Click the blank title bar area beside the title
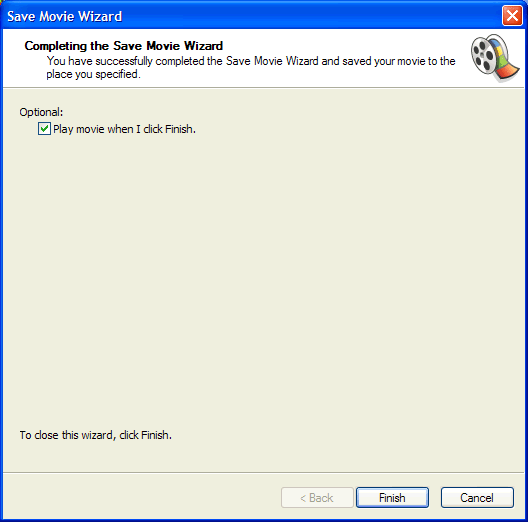This screenshot has height=522, width=528. pos(310,15)
